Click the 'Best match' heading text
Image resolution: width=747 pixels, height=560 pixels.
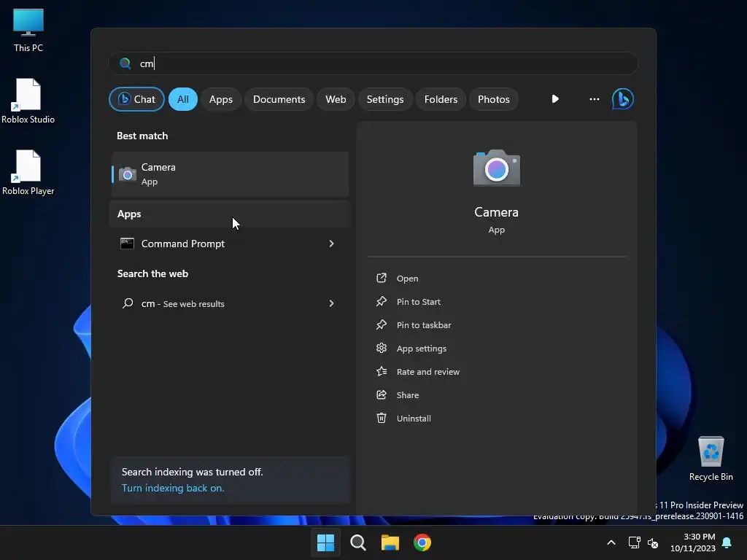(142, 136)
